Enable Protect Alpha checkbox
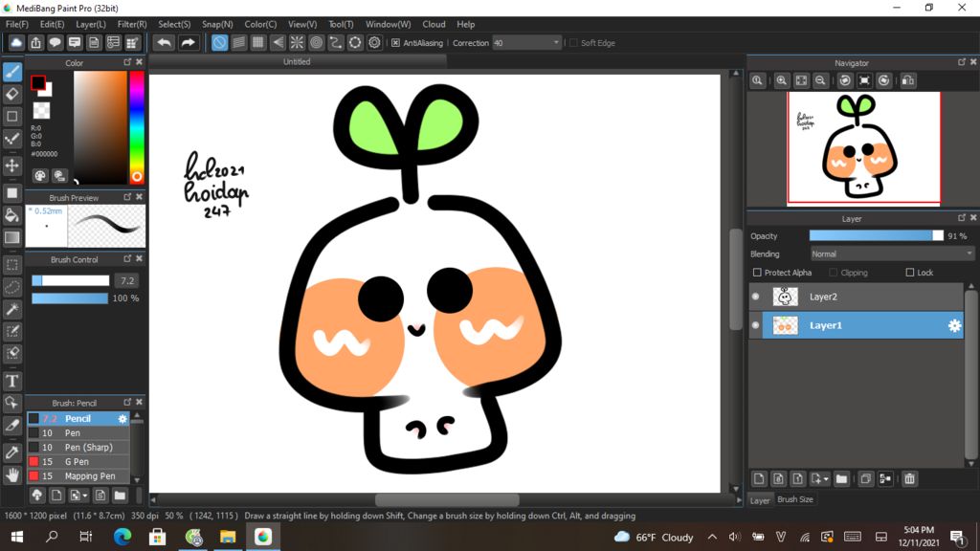The image size is (980, 551). tap(757, 273)
